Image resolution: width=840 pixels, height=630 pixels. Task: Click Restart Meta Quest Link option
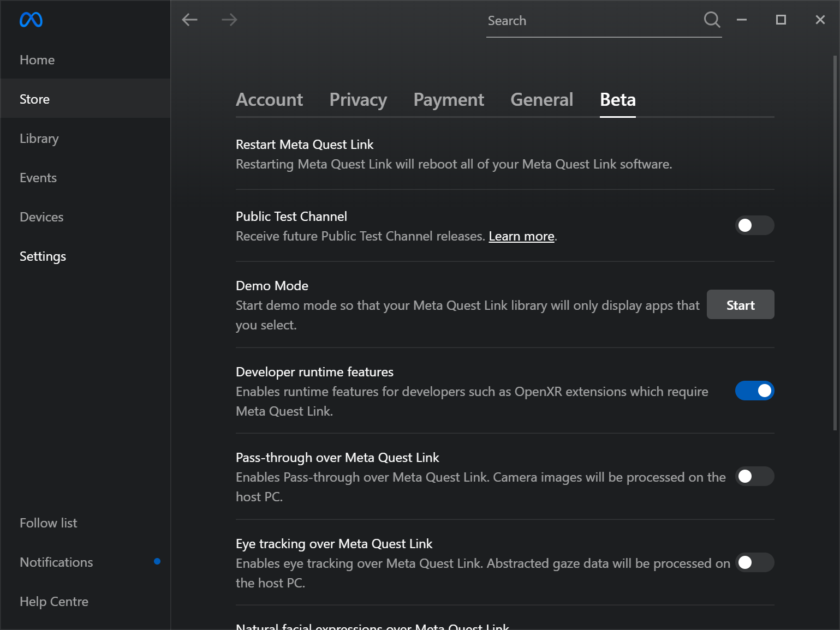point(305,145)
